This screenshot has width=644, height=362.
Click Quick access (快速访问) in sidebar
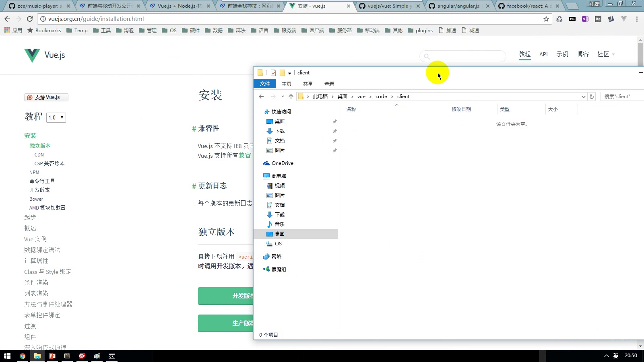point(277,112)
